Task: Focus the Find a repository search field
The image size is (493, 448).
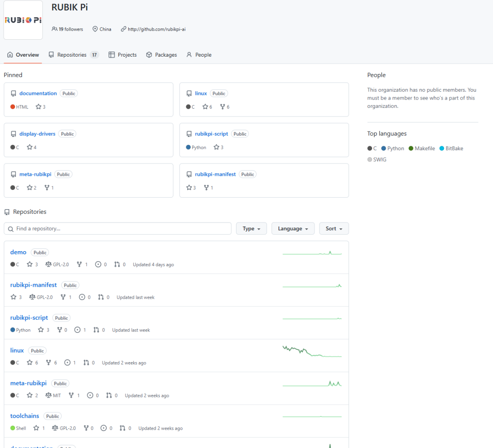Action: click(x=118, y=228)
